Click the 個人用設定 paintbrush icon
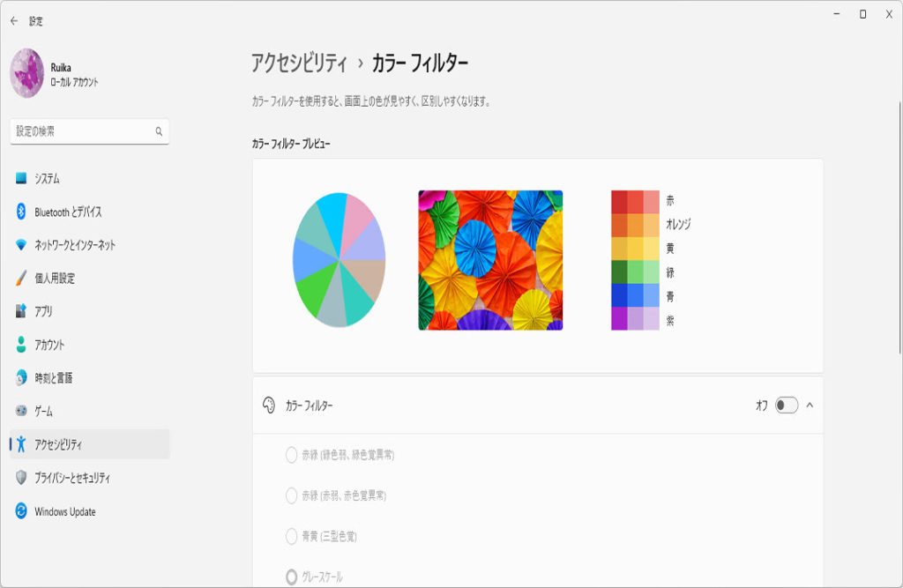The height and width of the screenshot is (588, 903). pyautogui.click(x=21, y=279)
